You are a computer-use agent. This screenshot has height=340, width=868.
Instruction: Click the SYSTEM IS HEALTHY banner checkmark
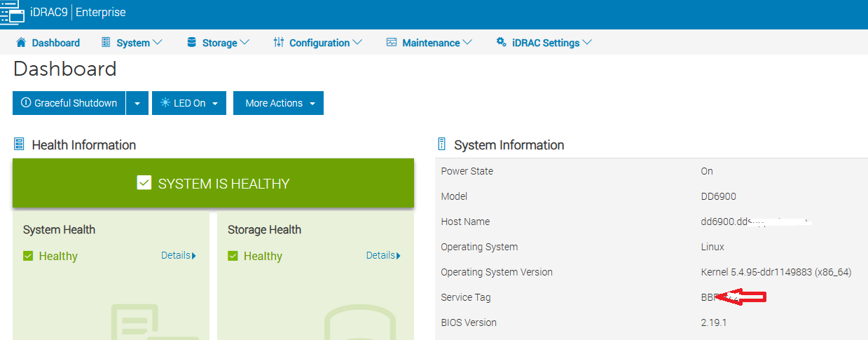[x=144, y=184]
